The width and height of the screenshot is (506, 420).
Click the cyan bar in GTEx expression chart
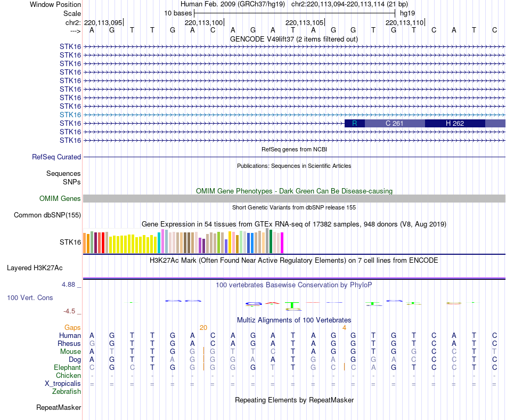(x=159, y=243)
